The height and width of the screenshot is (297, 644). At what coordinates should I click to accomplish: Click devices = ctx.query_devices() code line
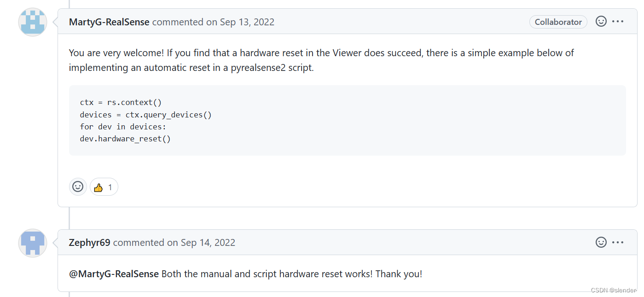[146, 114]
